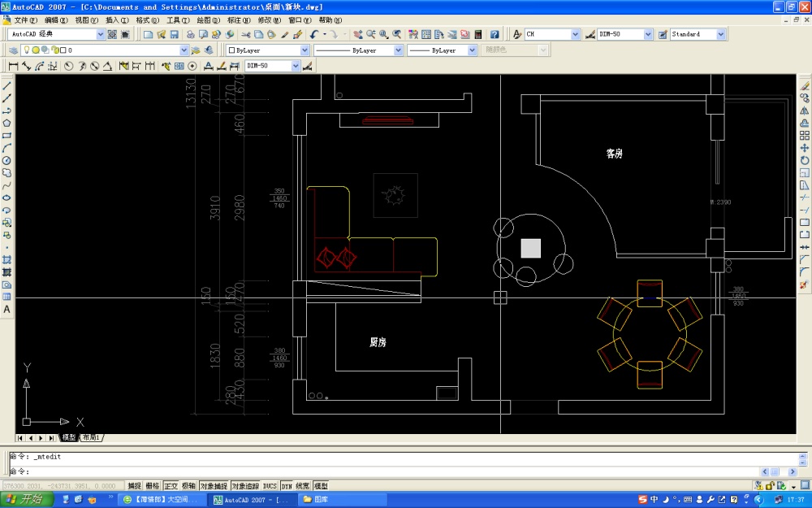Open the Layer Properties Manager icon

[x=14, y=50]
